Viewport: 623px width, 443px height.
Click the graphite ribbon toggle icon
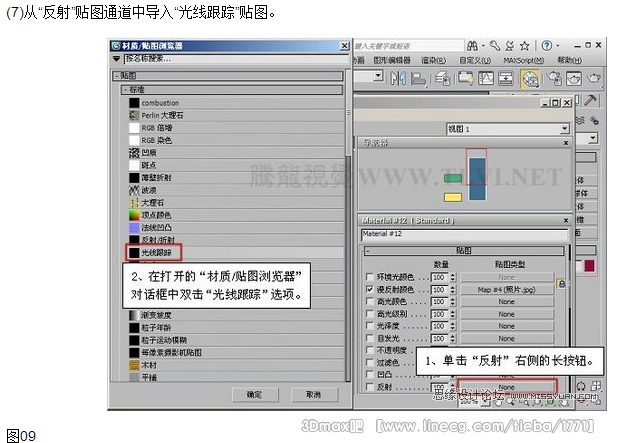466,78
